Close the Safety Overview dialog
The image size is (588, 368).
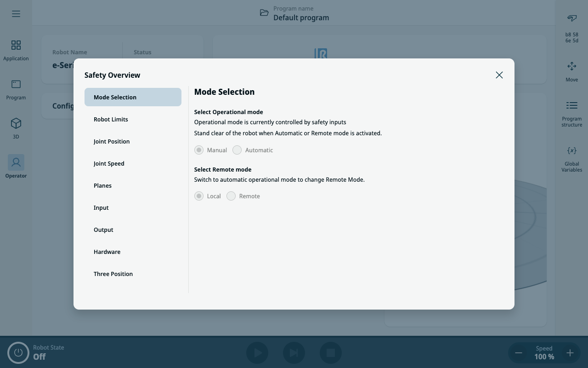click(499, 75)
